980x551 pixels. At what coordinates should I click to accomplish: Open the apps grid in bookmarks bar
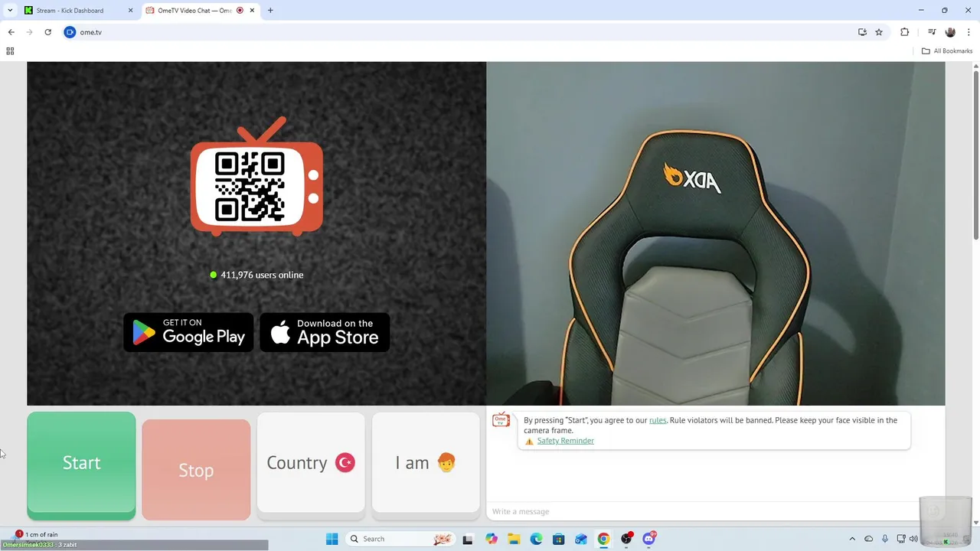[10, 51]
